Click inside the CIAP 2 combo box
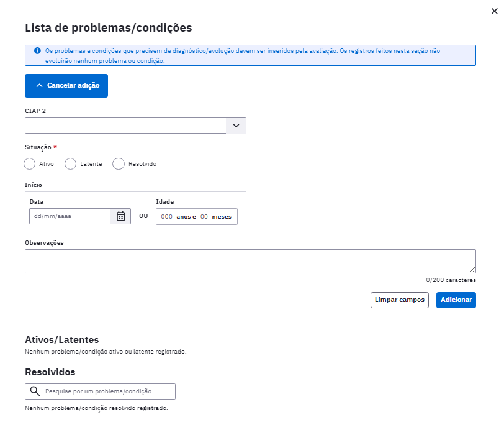Image resolution: width=504 pixels, height=430 pixels. [x=125, y=126]
